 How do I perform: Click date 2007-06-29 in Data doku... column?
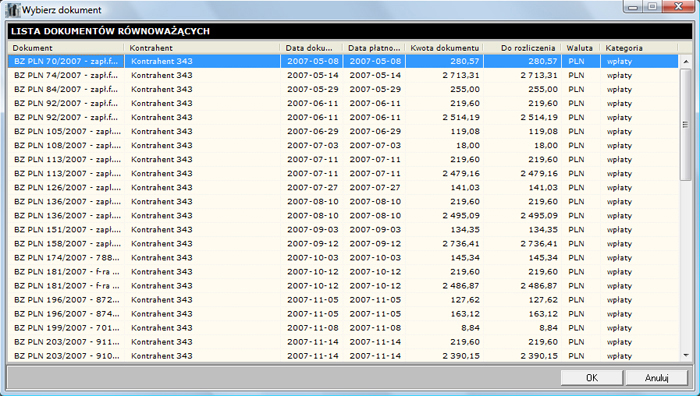click(312, 131)
